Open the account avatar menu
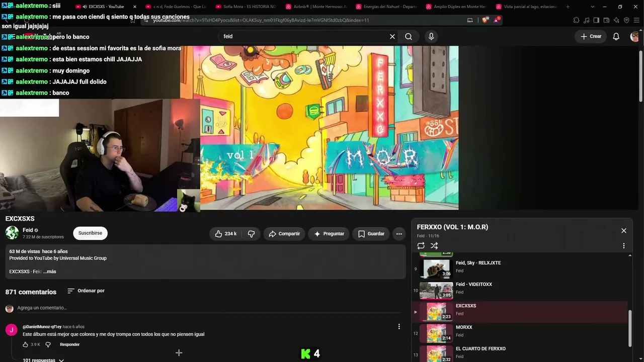The image size is (644, 362). (x=635, y=36)
